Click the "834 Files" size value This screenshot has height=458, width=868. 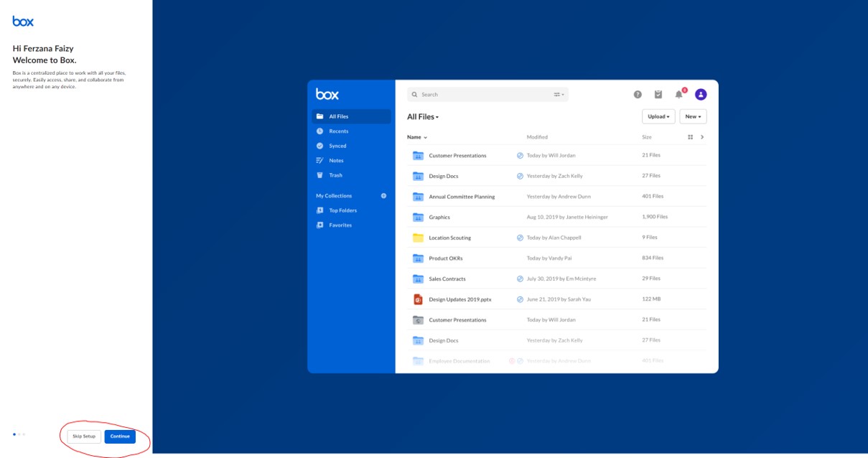coord(653,258)
